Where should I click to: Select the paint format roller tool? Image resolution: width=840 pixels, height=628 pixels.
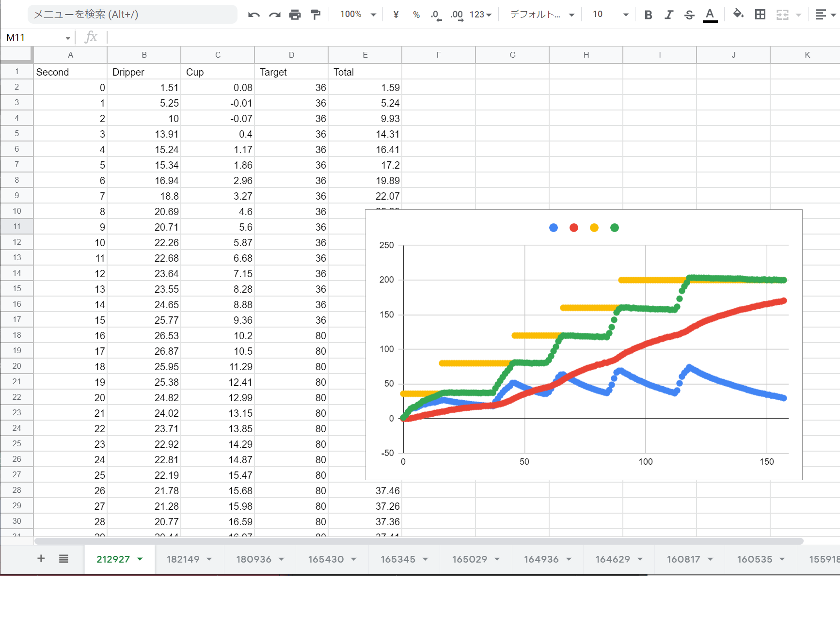(x=316, y=15)
